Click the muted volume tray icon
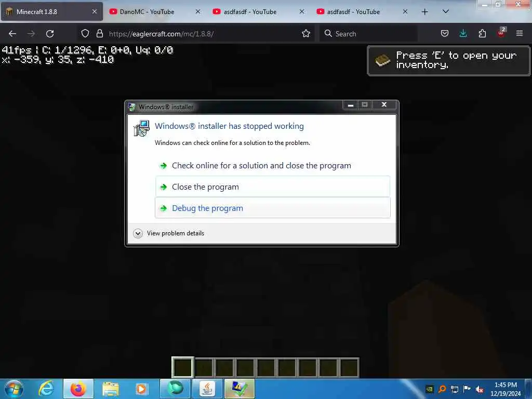Viewport: 532px width, 399px height. pyautogui.click(x=480, y=390)
